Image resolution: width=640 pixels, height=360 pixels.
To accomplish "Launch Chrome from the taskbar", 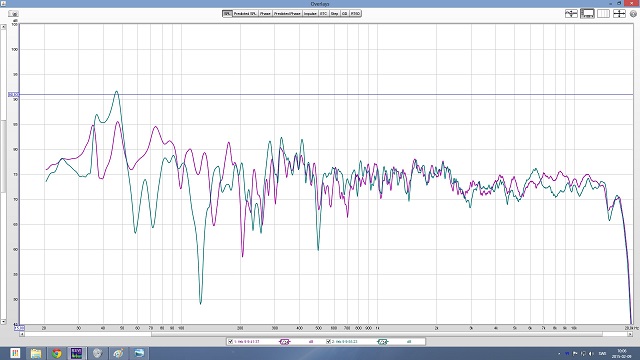I will click(56, 353).
